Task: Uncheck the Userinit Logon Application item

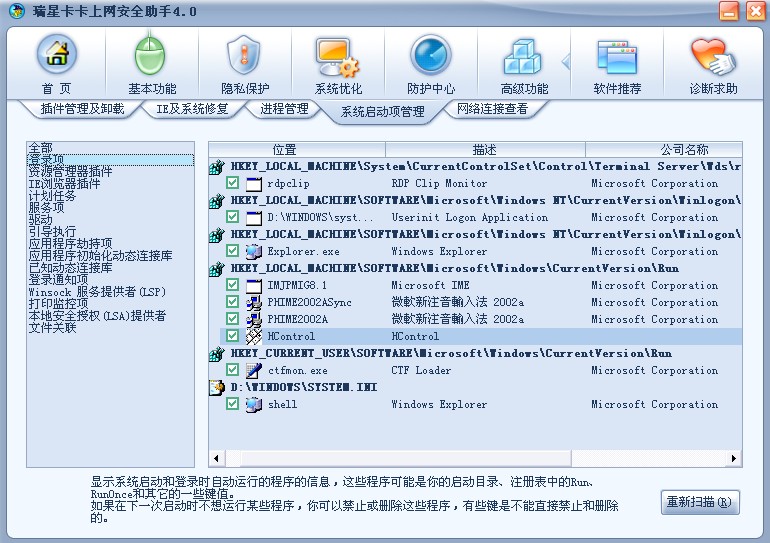Action: click(233, 217)
